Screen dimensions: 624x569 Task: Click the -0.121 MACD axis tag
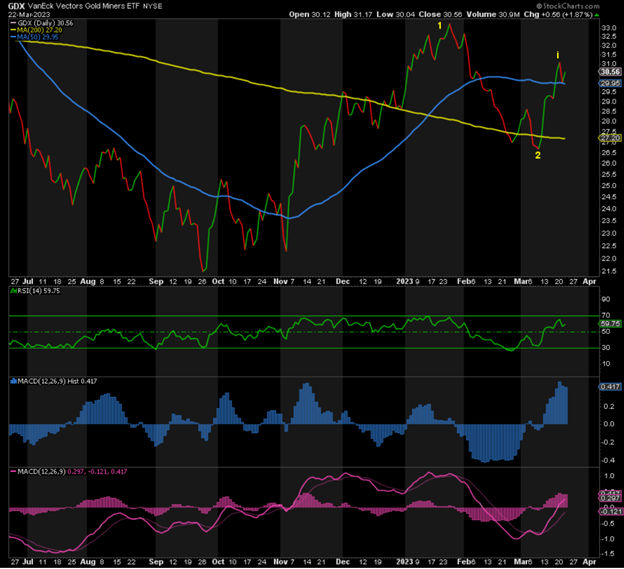[611, 511]
